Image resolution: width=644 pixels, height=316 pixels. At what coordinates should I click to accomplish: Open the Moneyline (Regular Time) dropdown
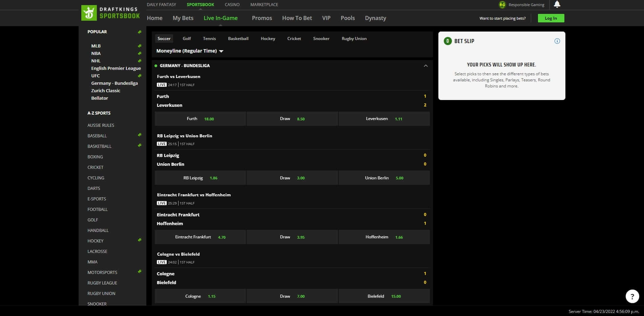click(189, 51)
